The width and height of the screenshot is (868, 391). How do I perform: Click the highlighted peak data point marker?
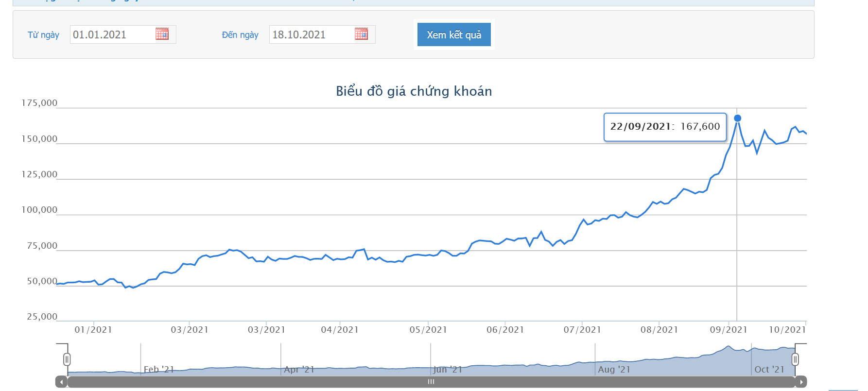(x=737, y=118)
